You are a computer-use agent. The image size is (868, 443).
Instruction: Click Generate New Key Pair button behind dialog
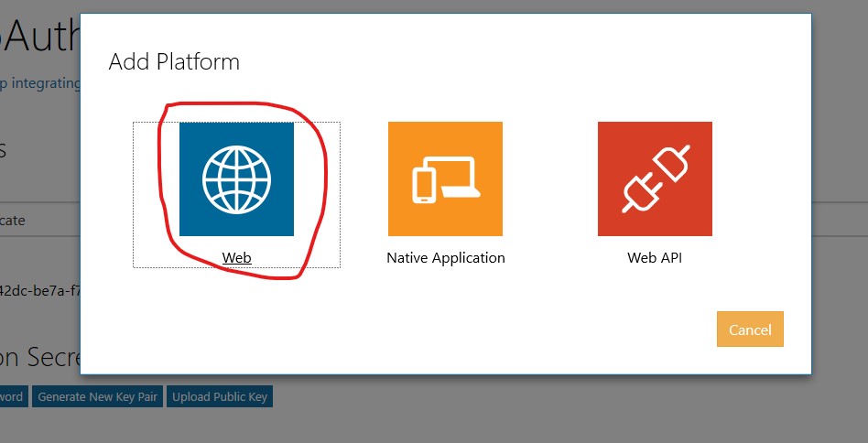pyautogui.click(x=97, y=396)
